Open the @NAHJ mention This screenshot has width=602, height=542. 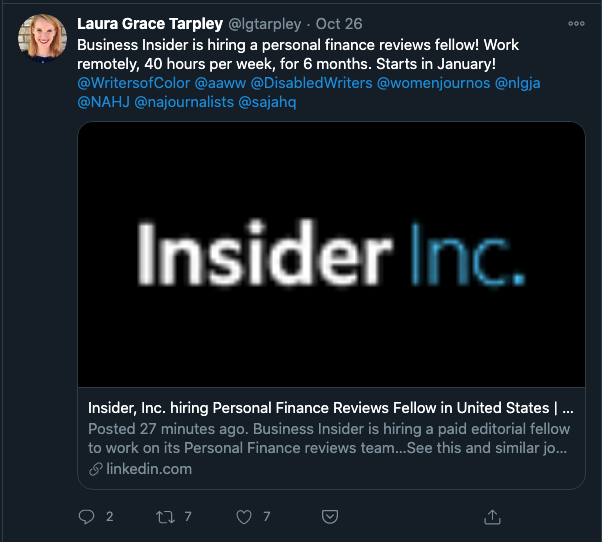[x=103, y=102]
